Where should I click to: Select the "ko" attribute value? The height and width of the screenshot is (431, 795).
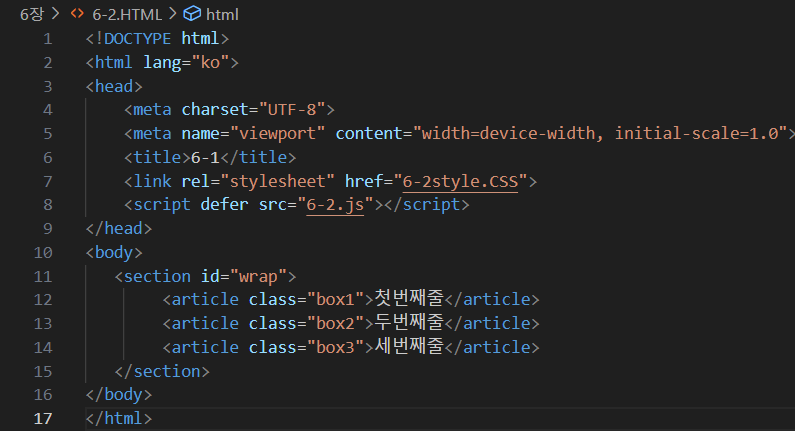210,62
